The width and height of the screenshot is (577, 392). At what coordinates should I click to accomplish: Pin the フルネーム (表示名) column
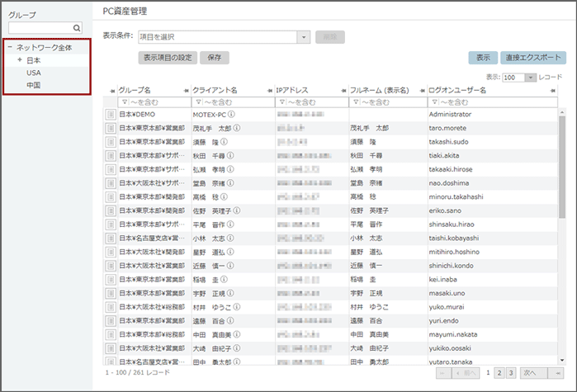coord(422,91)
